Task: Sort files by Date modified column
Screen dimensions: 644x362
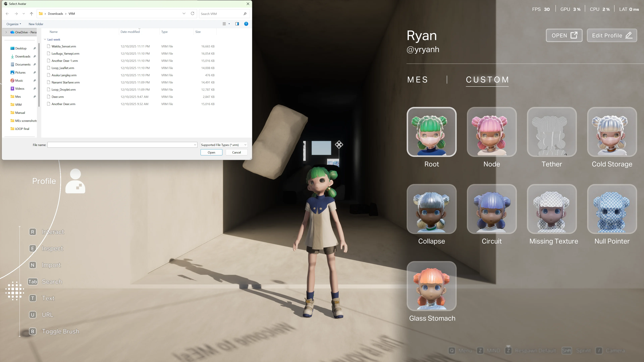Action: tap(130, 32)
